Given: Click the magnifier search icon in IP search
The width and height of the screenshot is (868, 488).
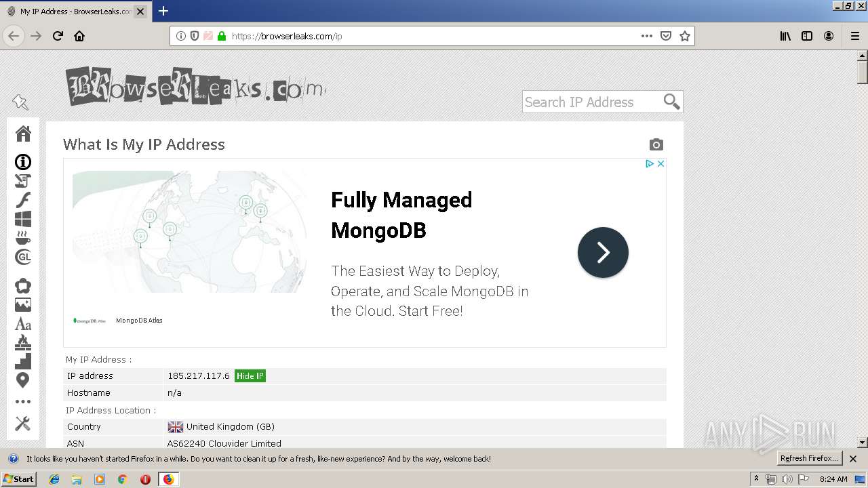Looking at the screenshot, I should 671,102.
